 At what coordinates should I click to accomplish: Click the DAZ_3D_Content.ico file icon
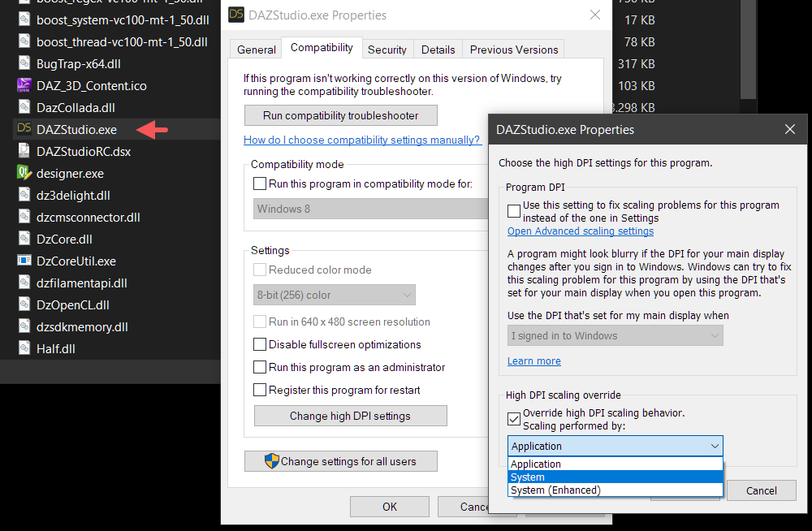point(24,85)
